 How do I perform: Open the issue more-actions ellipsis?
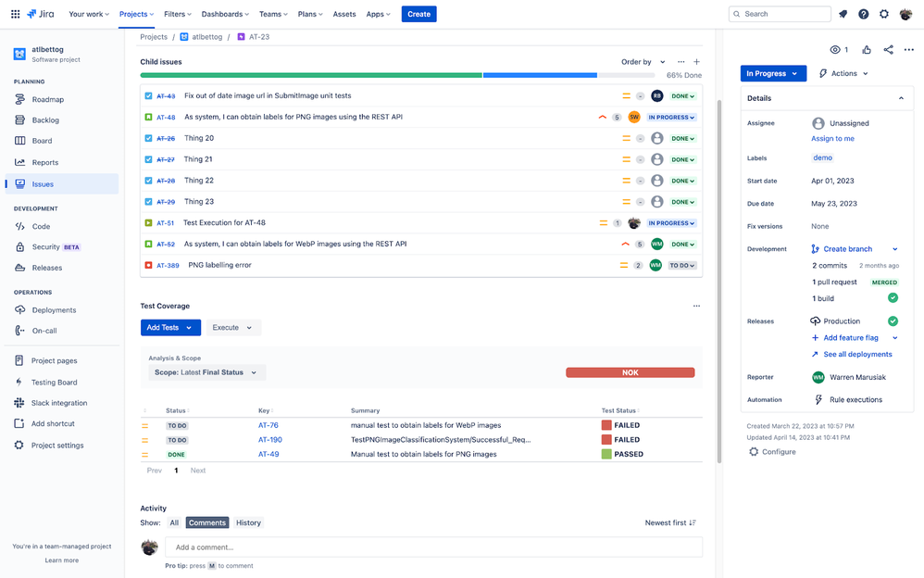908,50
